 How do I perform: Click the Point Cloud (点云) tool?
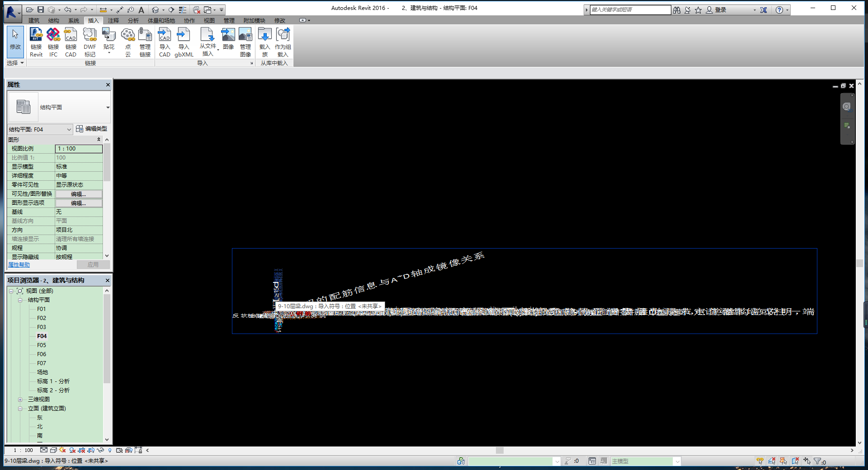click(128, 42)
